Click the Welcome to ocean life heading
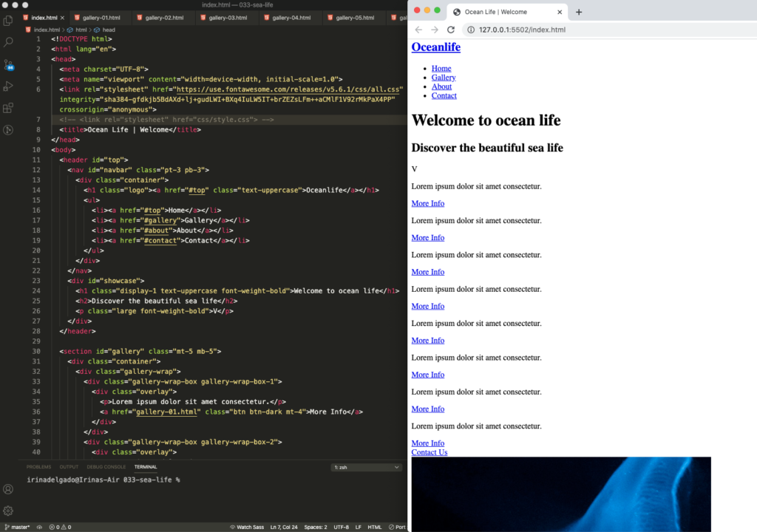Screen dimensions: 757x532 [x=486, y=120]
